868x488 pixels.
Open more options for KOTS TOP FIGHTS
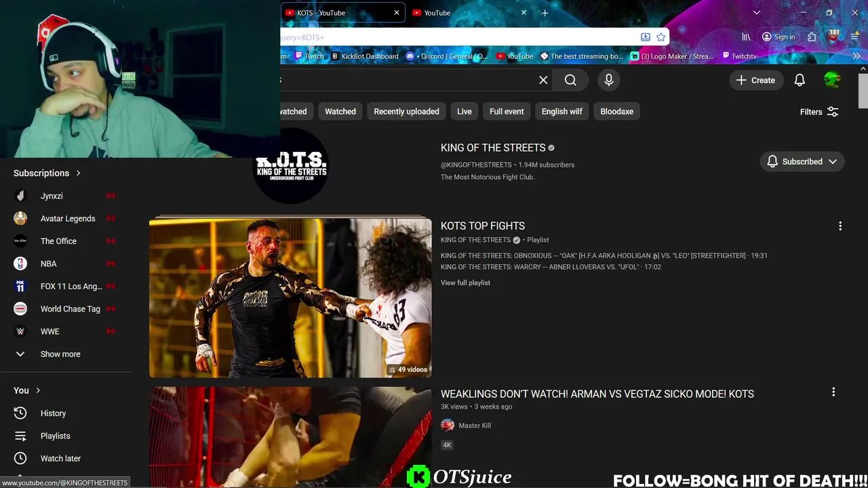(x=840, y=226)
